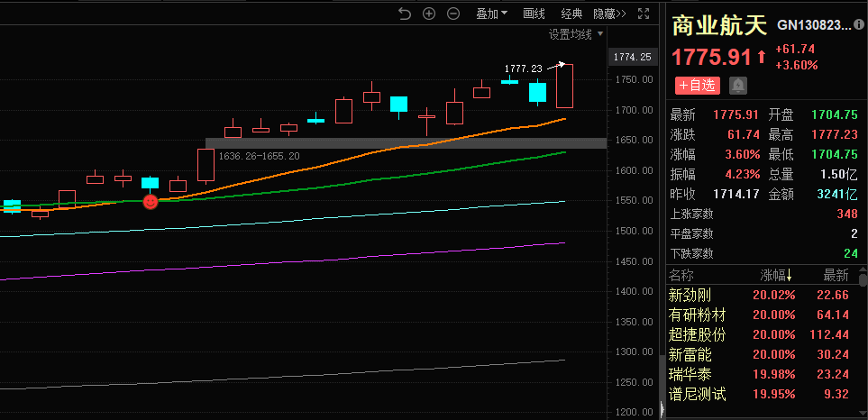
Task: Click collapse arrow at panel divider bottom
Action: (x=662, y=409)
